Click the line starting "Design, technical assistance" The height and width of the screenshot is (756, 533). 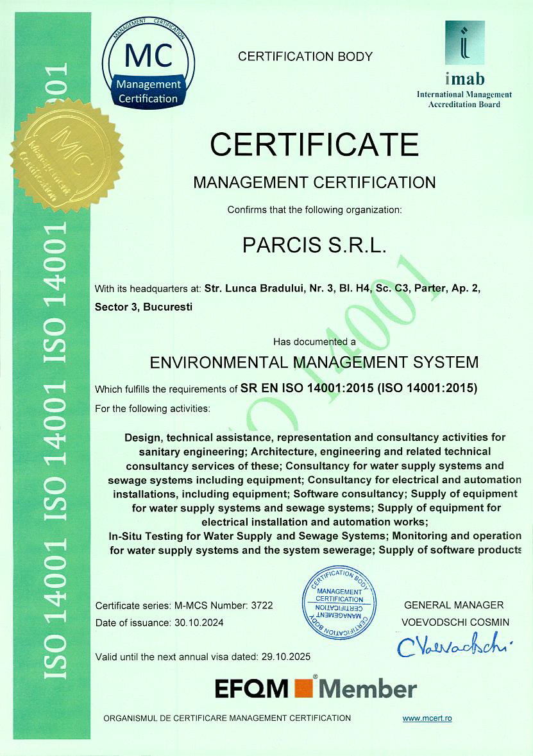click(x=315, y=438)
